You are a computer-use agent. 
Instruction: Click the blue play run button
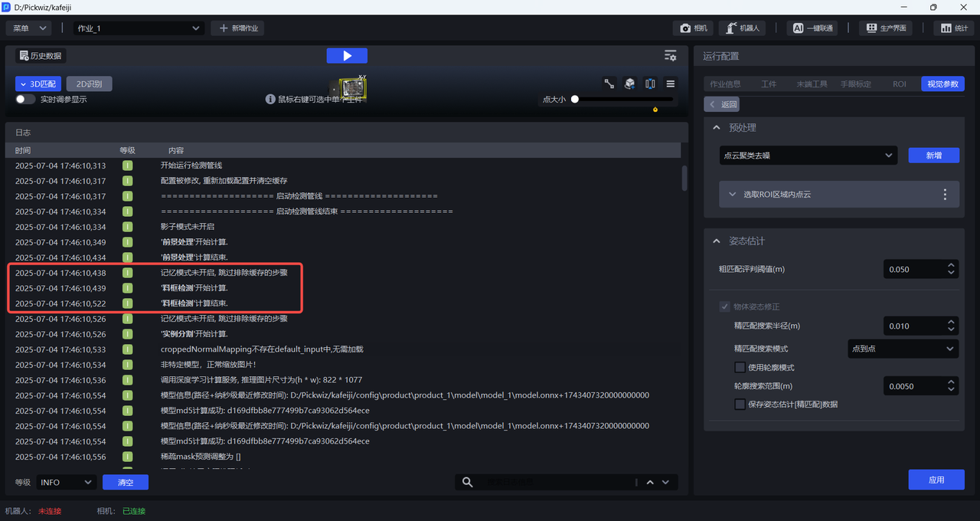[x=347, y=56]
